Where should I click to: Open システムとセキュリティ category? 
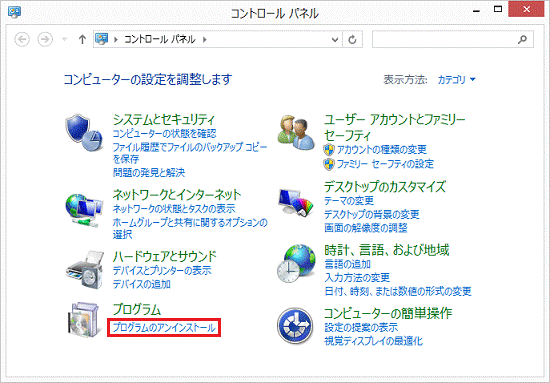point(164,120)
